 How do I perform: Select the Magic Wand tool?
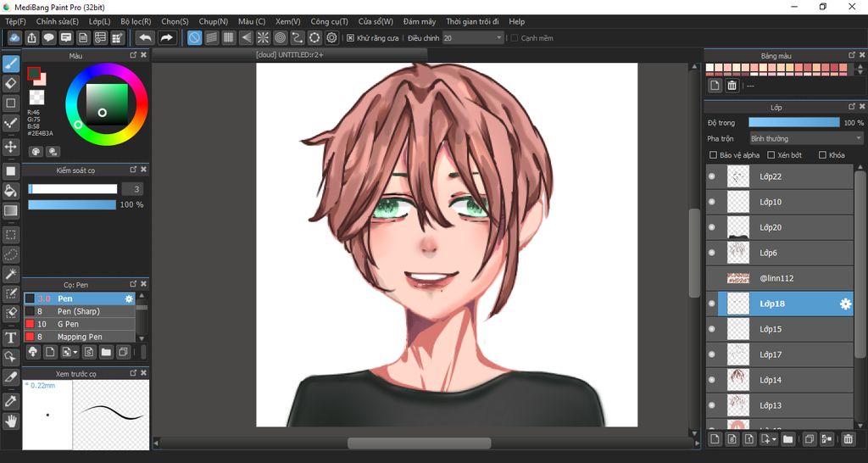[x=10, y=274]
